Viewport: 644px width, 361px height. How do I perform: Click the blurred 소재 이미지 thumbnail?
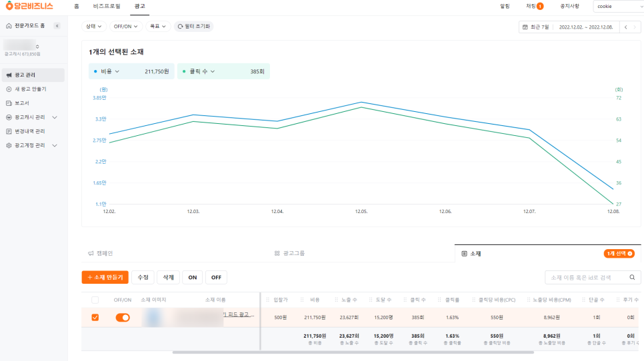click(x=153, y=318)
